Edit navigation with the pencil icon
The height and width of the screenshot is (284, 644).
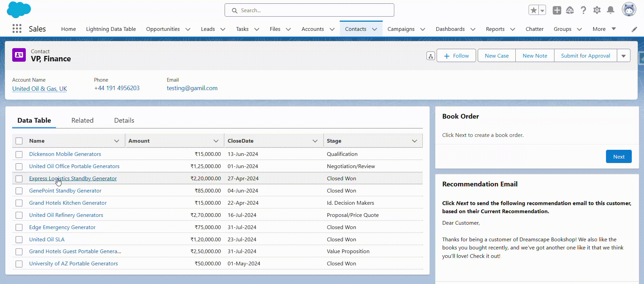(634, 29)
